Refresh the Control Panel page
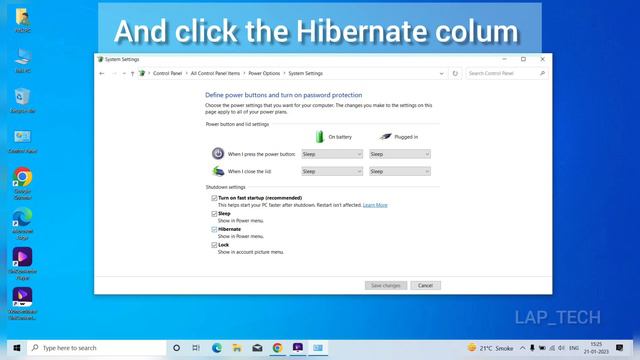640x360 pixels. pyautogui.click(x=455, y=73)
